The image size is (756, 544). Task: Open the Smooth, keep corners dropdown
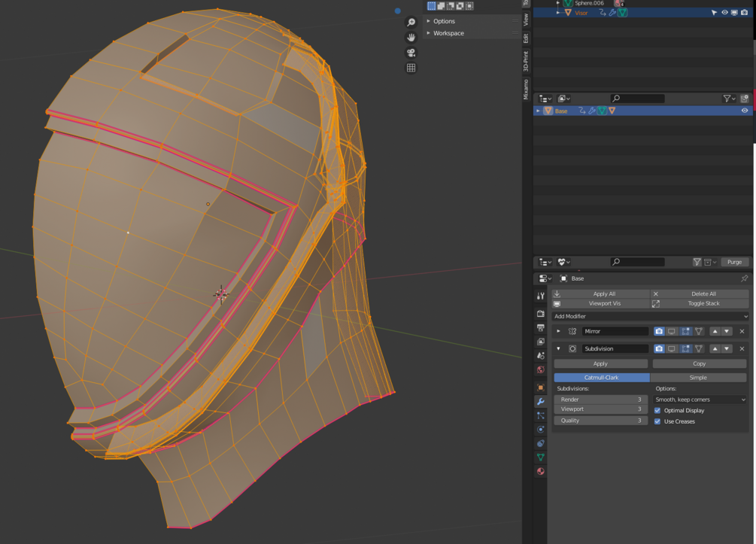click(x=700, y=400)
